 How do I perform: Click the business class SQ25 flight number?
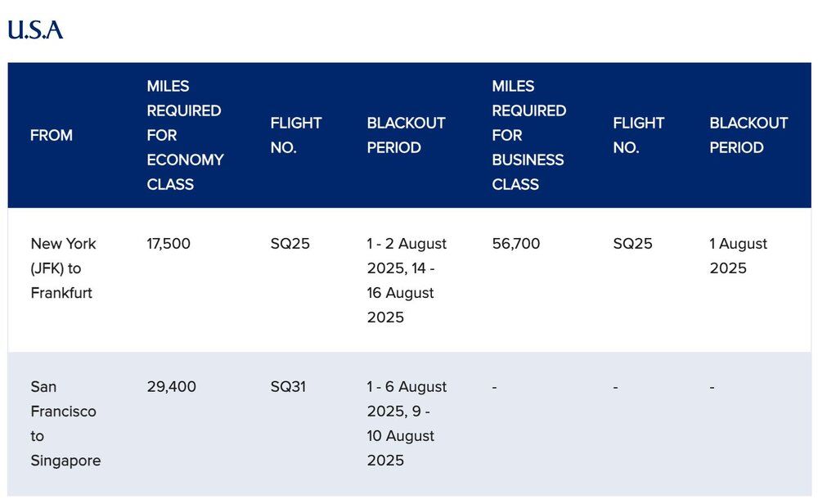pyautogui.click(x=633, y=244)
